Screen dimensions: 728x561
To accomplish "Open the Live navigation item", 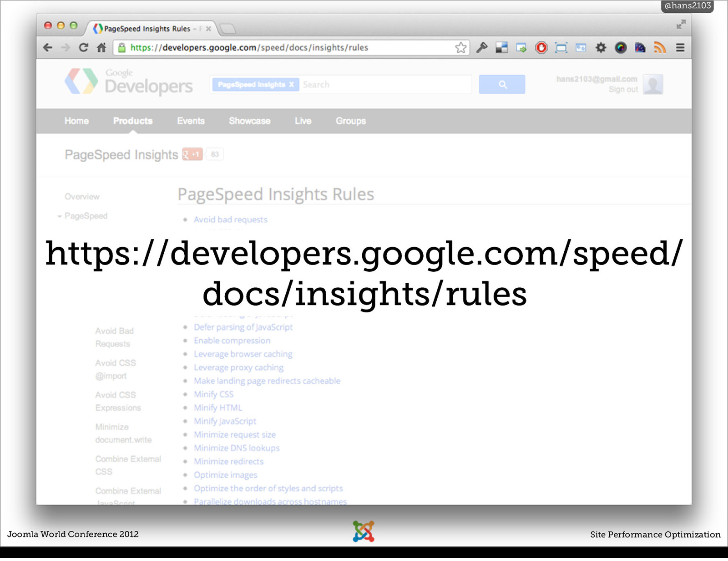I will 303,121.
